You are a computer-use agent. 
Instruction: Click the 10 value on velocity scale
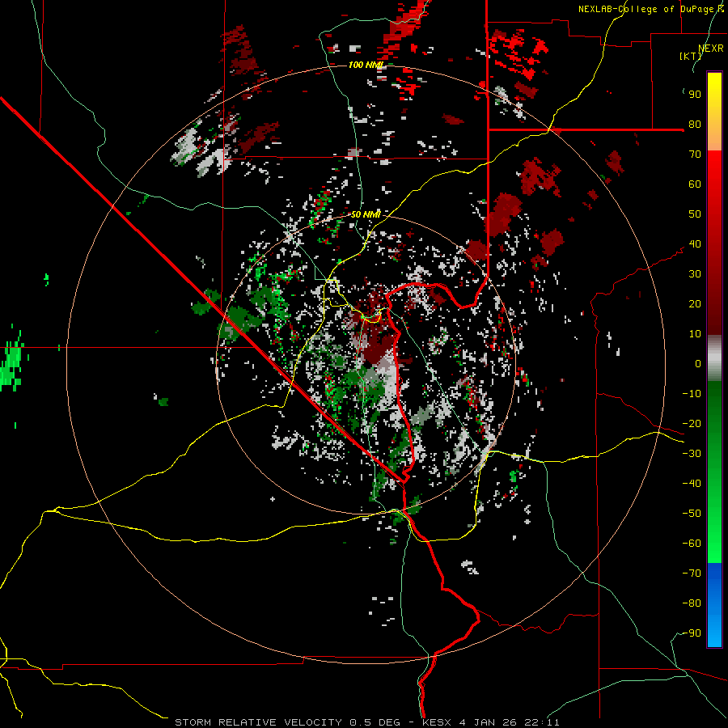click(x=695, y=334)
